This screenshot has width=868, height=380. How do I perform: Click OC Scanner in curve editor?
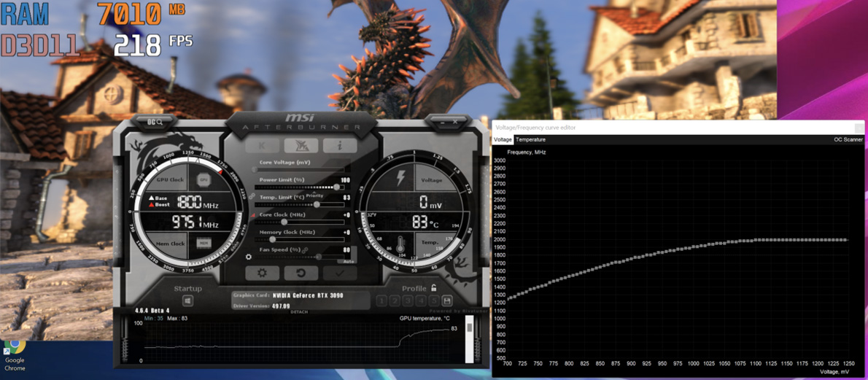click(848, 139)
